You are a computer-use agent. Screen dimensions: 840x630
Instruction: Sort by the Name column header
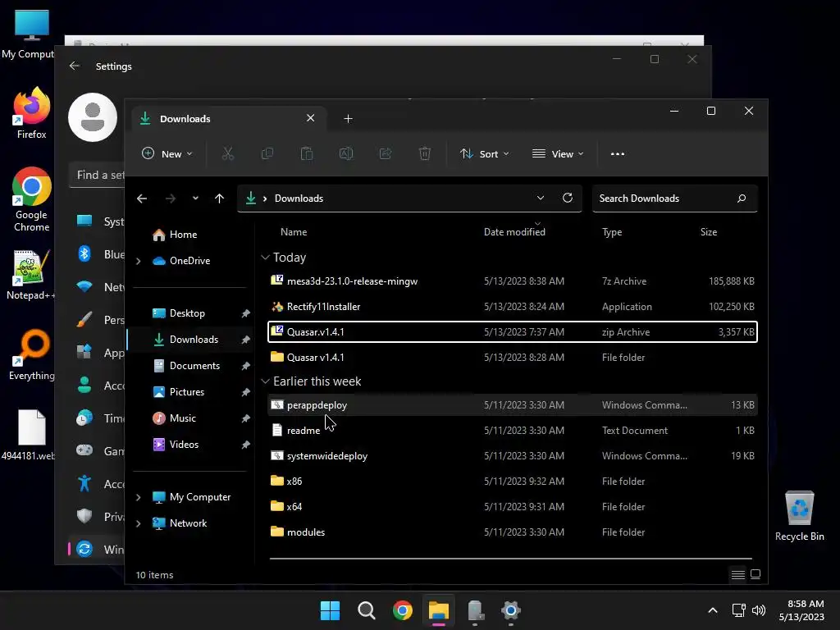pyautogui.click(x=294, y=232)
